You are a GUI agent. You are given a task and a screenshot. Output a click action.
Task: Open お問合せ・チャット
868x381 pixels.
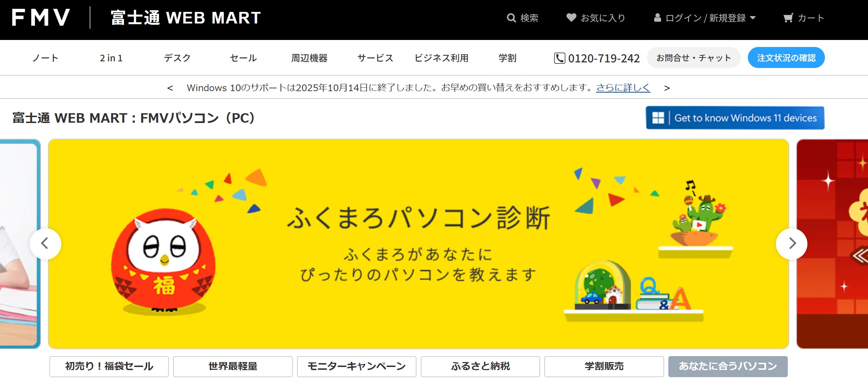tap(693, 57)
